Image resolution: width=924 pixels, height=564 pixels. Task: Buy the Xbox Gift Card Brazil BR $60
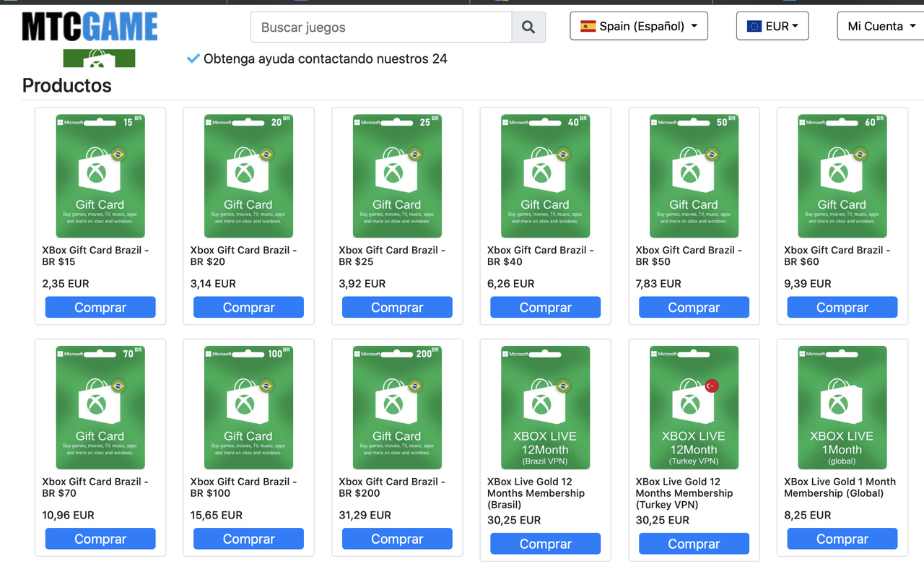pos(842,308)
